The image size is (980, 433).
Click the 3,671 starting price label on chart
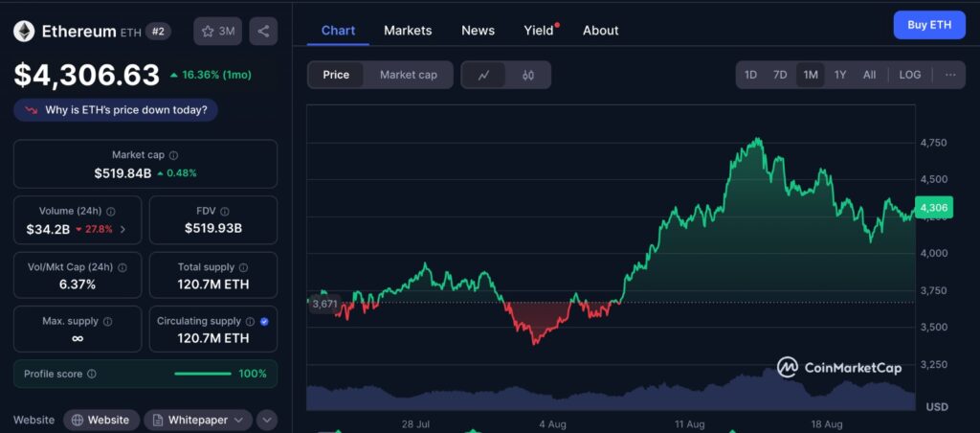pyautogui.click(x=325, y=304)
